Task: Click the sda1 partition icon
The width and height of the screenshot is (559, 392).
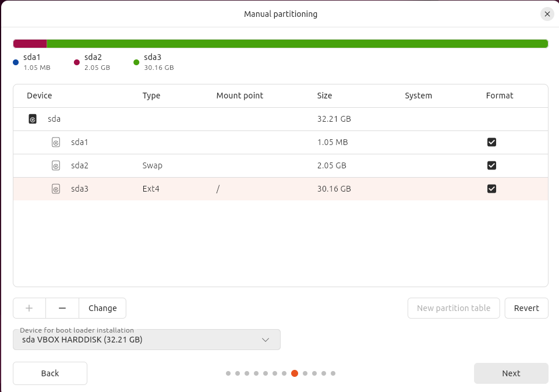Action: click(x=56, y=142)
